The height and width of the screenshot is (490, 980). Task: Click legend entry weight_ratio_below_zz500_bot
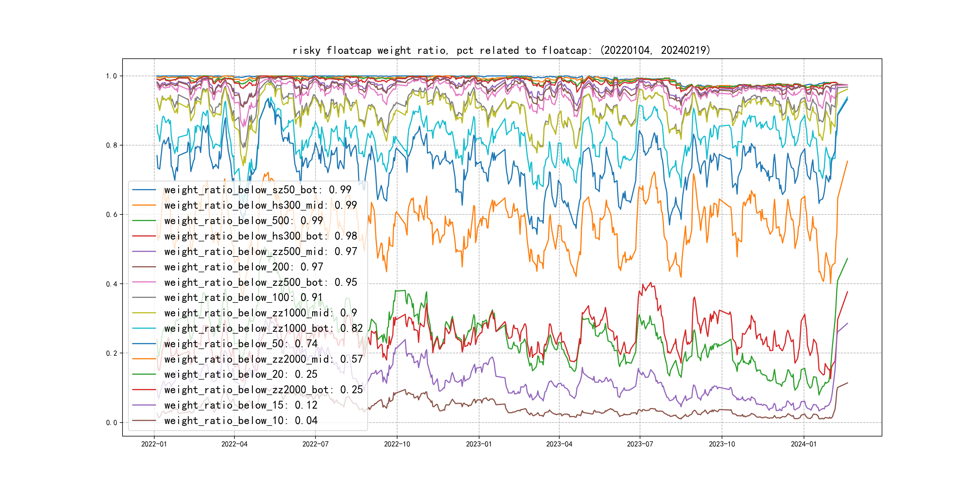click(x=260, y=282)
